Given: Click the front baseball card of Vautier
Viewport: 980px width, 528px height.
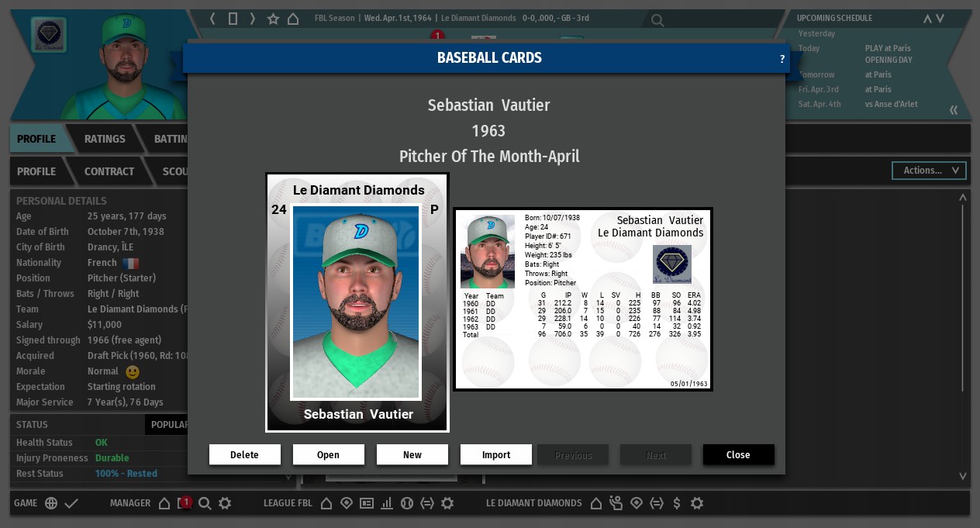Looking at the screenshot, I should (x=357, y=302).
